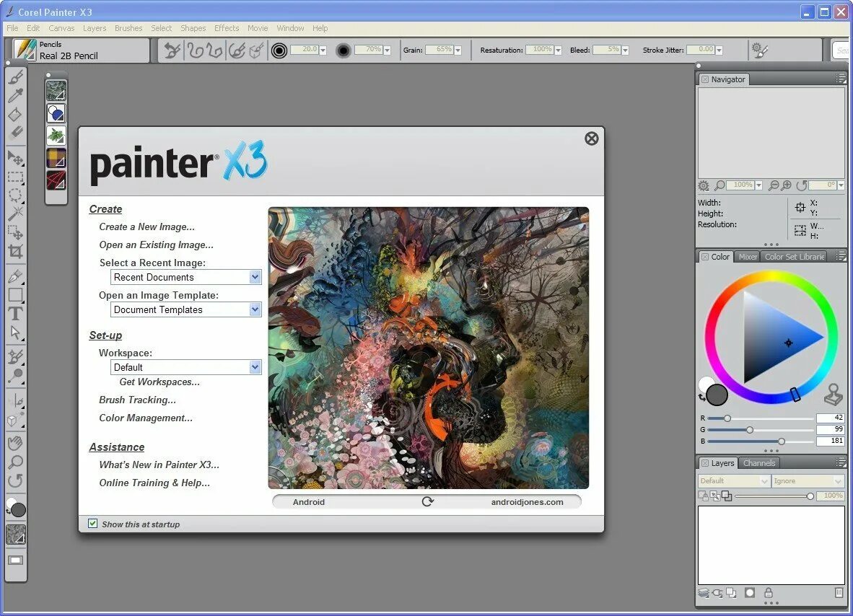Switch to the Mixer tab

tap(748, 257)
